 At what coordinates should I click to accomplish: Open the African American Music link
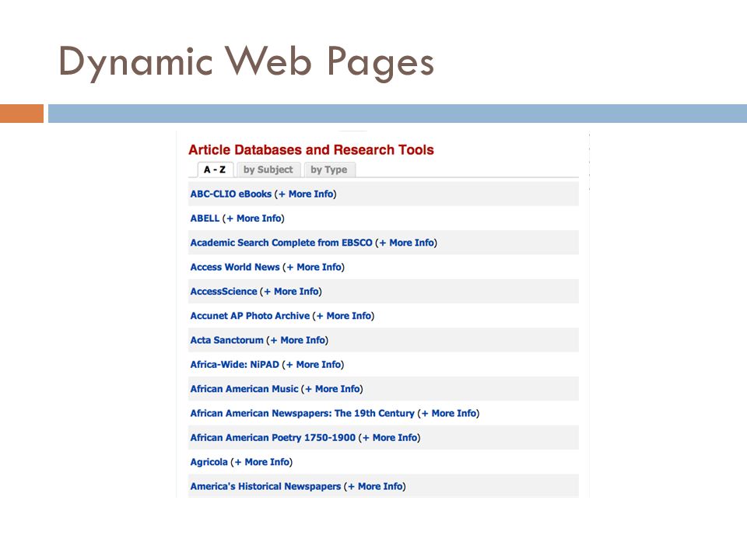[x=244, y=389]
